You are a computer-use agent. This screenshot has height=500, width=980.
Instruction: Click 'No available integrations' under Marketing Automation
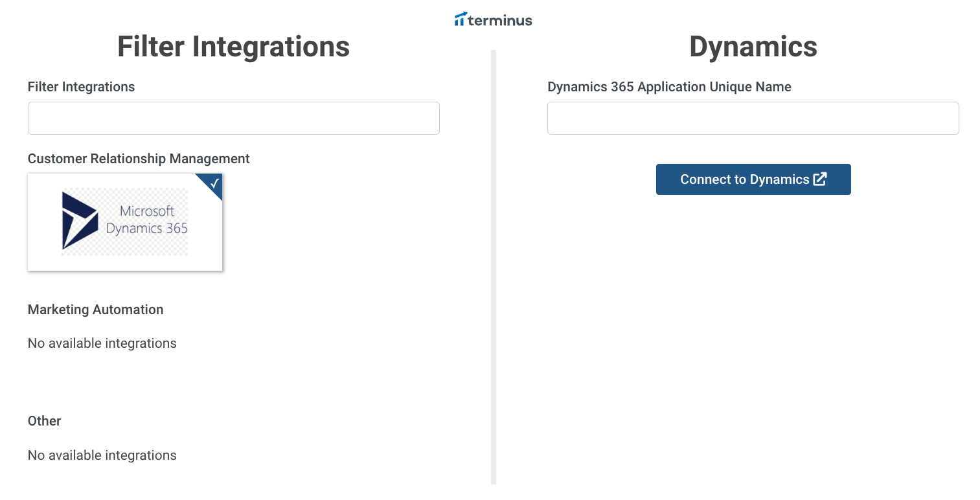pos(102,343)
